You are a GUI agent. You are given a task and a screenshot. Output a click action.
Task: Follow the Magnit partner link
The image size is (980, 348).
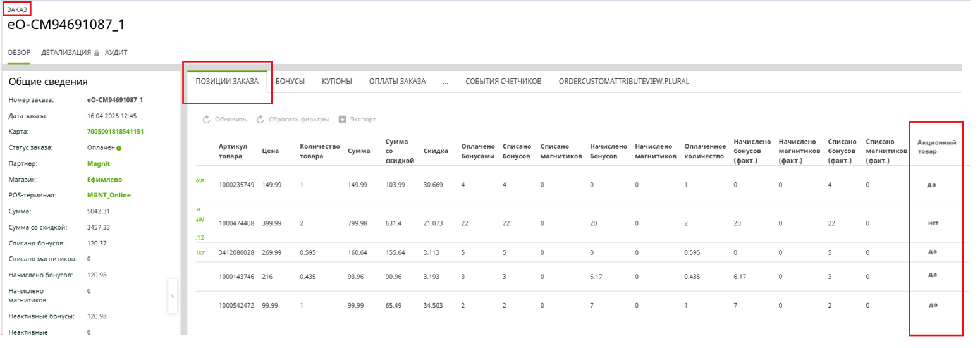(99, 163)
